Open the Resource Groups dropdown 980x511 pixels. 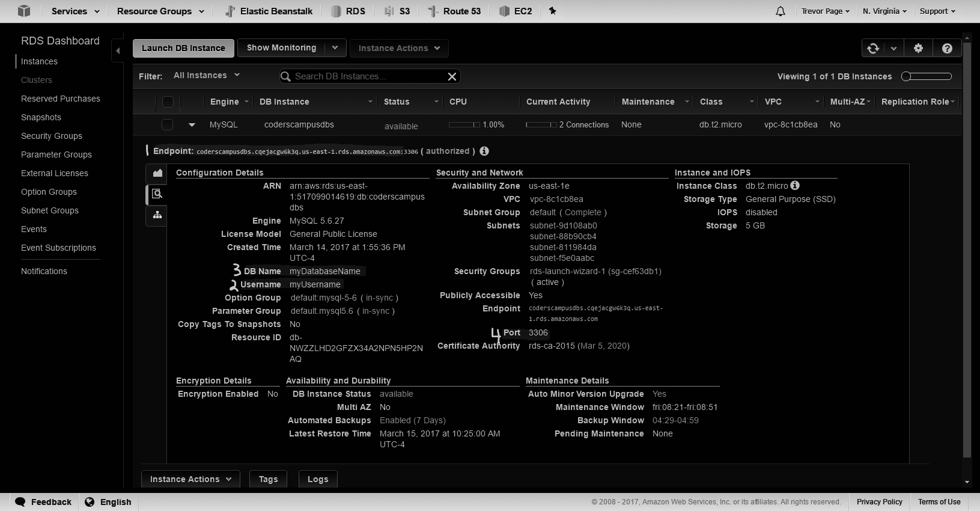coord(160,11)
